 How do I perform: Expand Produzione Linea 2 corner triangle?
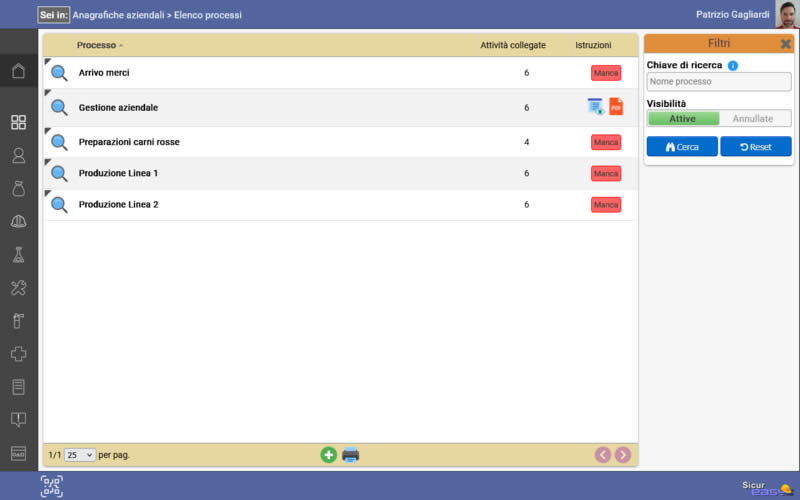click(47, 193)
